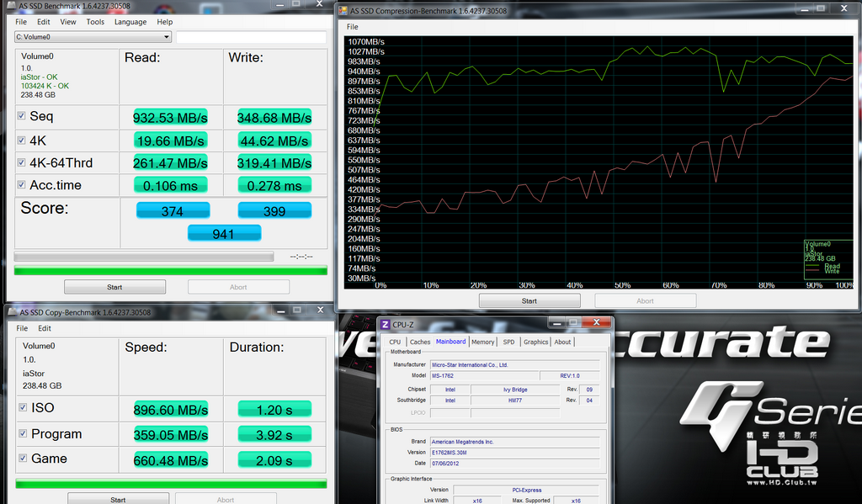Open the Language menu in AS SSD Benchmark

tap(130, 22)
